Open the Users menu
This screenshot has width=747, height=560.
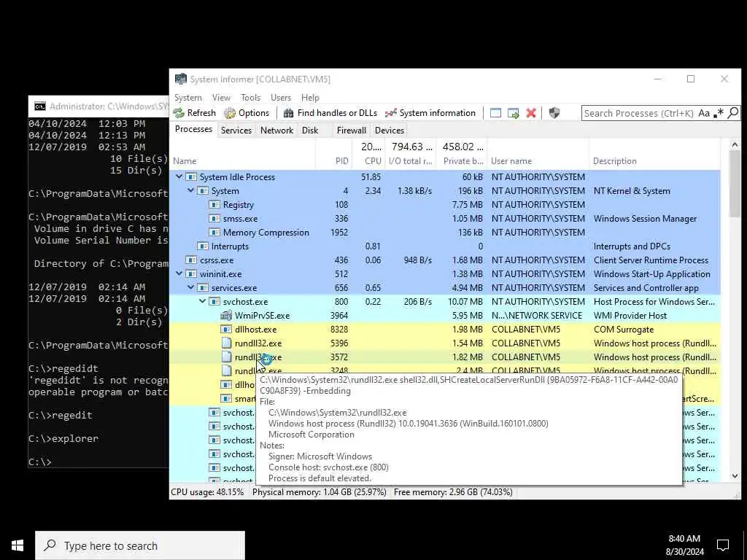point(281,97)
